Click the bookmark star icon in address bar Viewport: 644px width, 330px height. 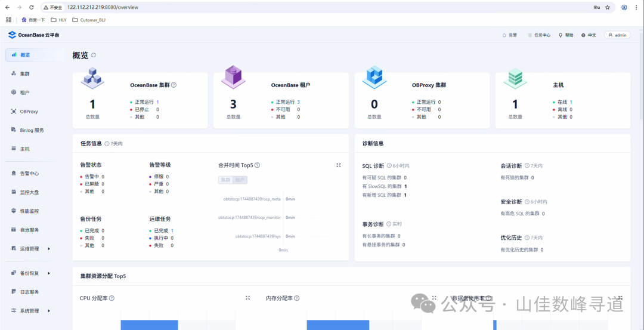click(x=608, y=7)
